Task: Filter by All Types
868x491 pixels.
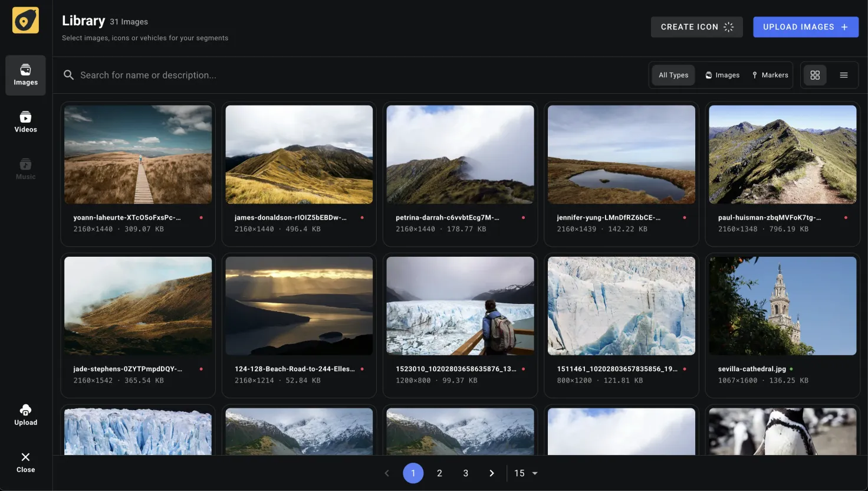Action: (x=673, y=75)
